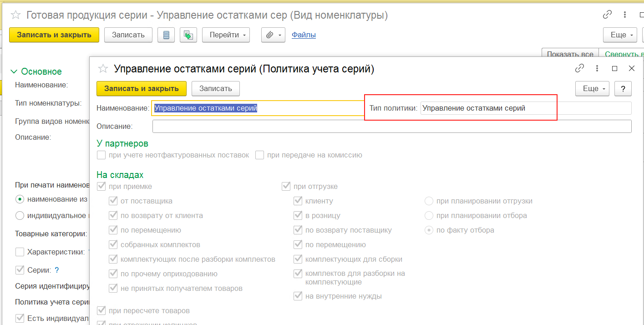644x325 pixels.
Task: Click the Описание input field in dialog
Action: (x=391, y=126)
